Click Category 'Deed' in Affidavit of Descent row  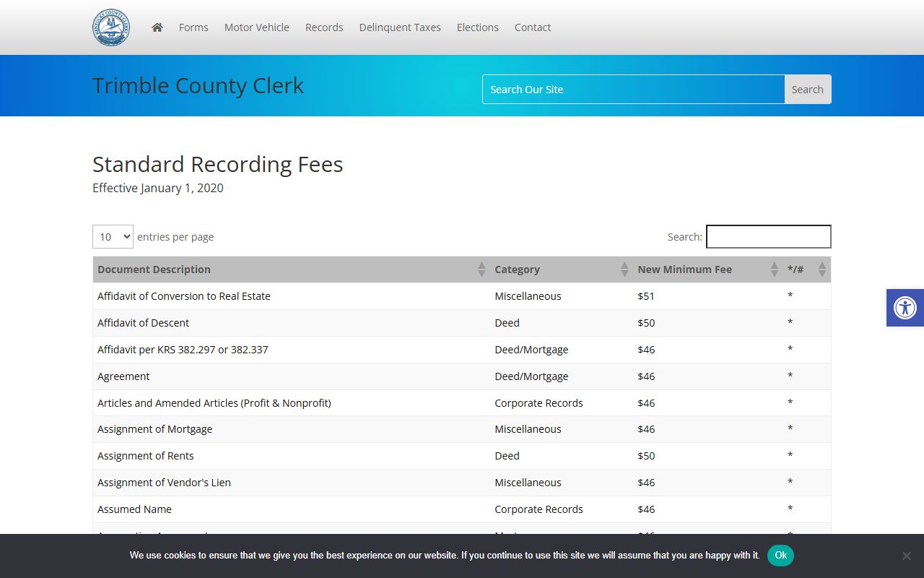click(x=507, y=323)
